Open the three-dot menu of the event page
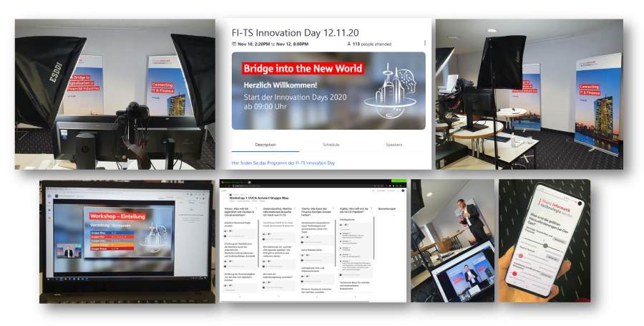This screenshot has width=644, height=326. coord(424,43)
